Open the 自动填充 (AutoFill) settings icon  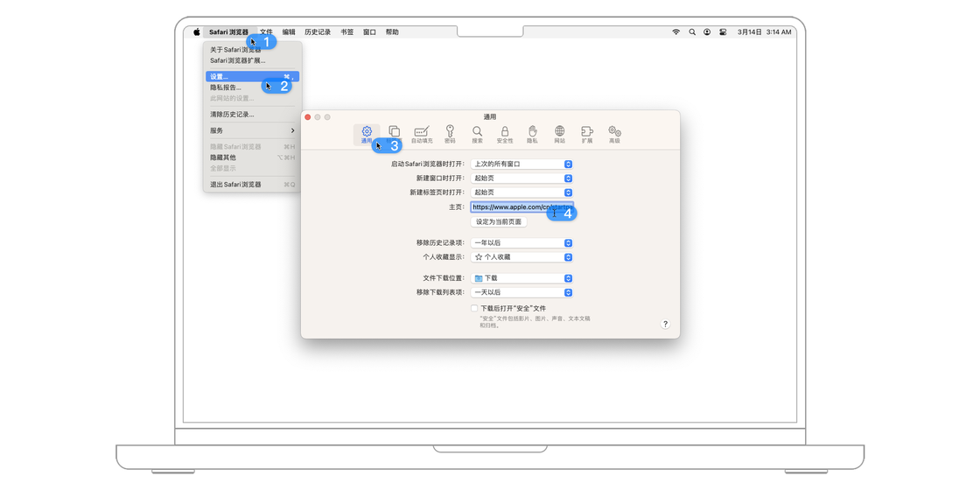[422, 133]
